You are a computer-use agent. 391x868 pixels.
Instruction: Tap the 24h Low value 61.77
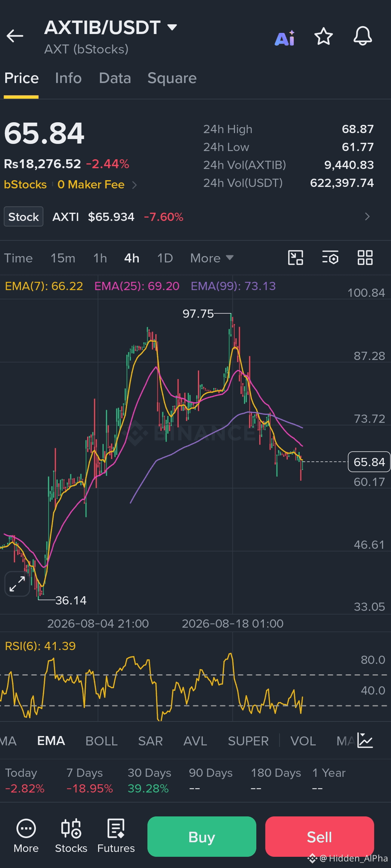pyautogui.click(x=358, y=147)
